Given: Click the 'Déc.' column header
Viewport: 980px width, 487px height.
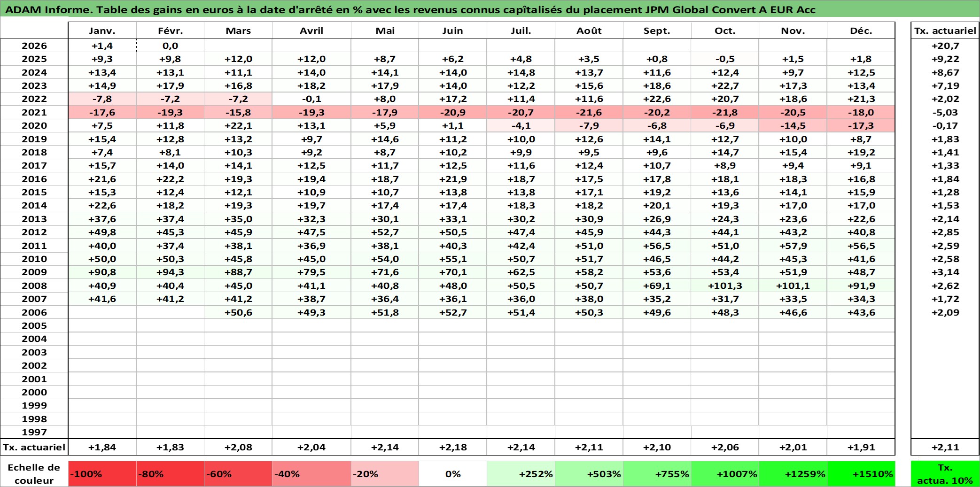Looking at the screenshot, I should point(861,31).
